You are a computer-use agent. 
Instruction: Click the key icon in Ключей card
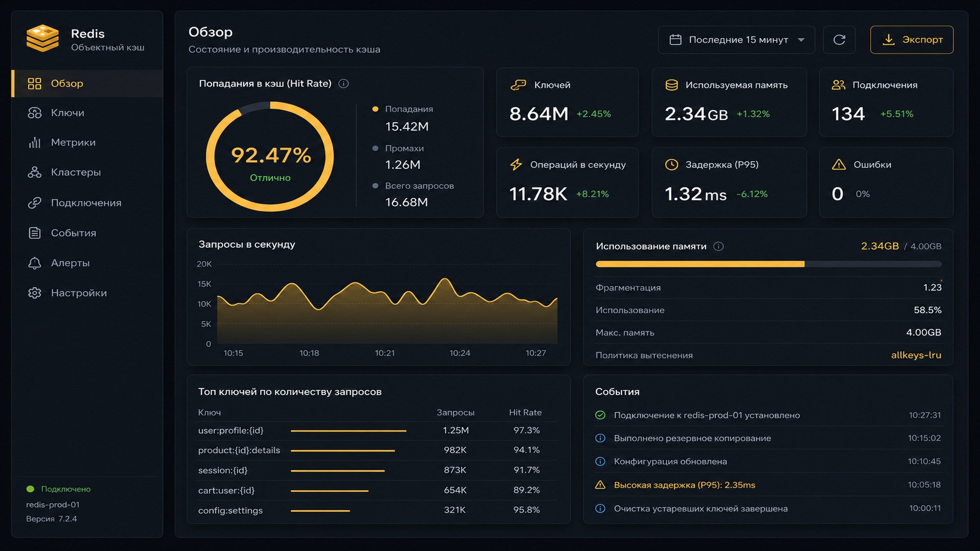point(518,85)
